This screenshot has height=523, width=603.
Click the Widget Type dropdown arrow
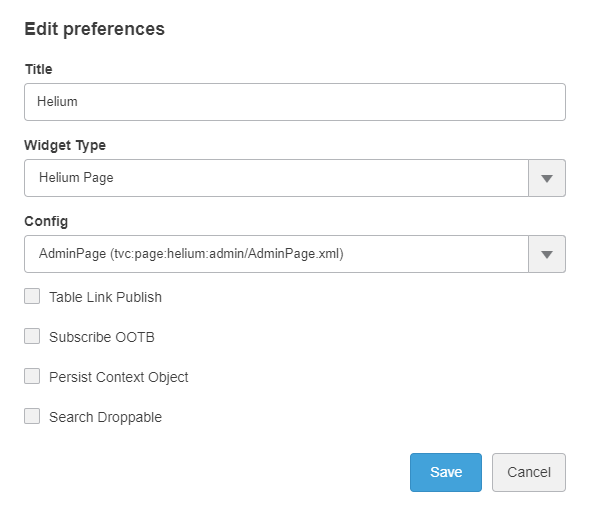[546, 178]
